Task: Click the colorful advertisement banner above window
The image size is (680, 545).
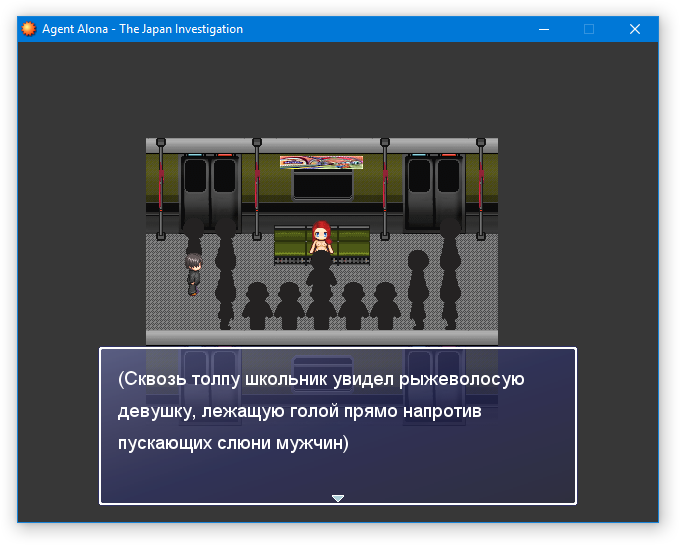Action: coord(321,161)
